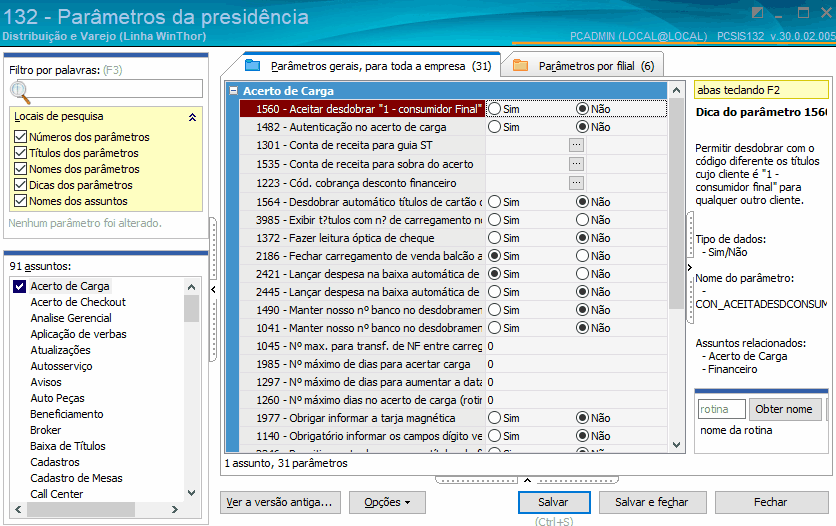This screenshot has height=526, width=836.
Task: Uncheck Títulos dos parâmetros checkbox
Action: click(x=20, y=152)
